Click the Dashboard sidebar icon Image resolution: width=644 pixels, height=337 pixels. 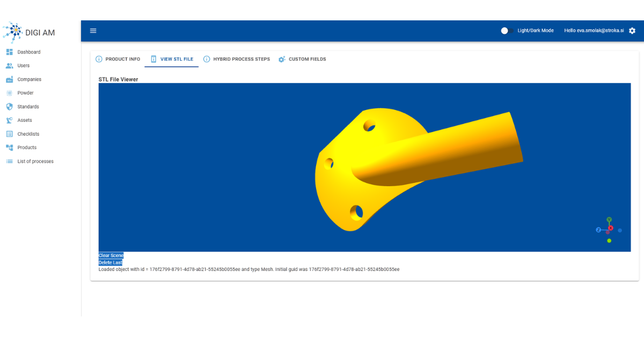pos(9,52)
